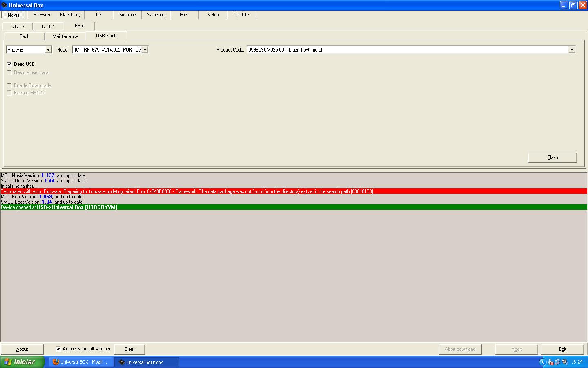Toggle Restore user data checkbox
The width and height of the screenshot is (588, 368).
point(9,72)
